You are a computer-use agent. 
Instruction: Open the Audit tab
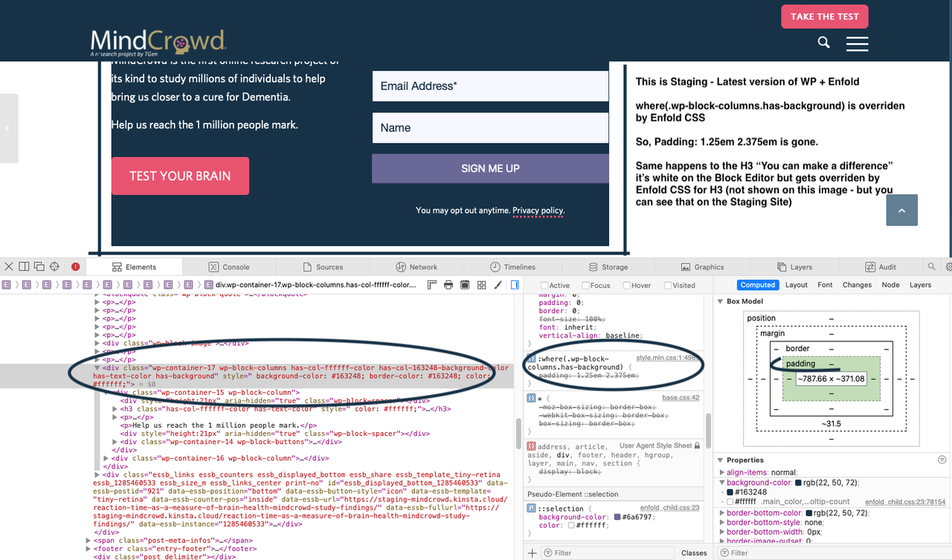[x=881, y=267]
